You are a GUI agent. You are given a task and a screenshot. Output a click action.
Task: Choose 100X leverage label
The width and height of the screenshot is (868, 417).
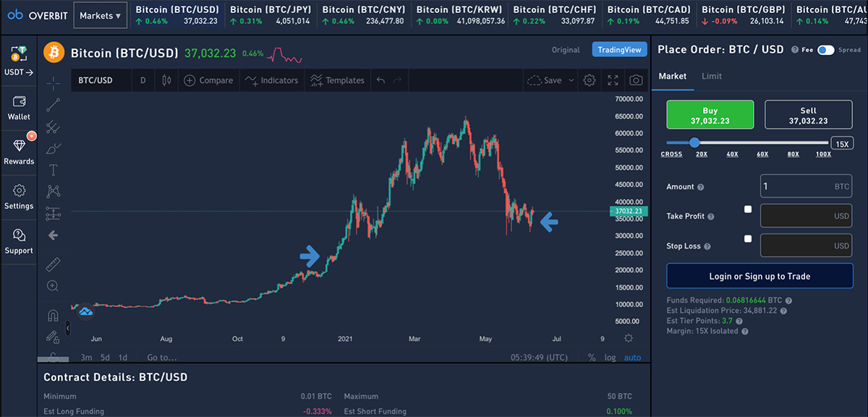[x=823, y=154]
